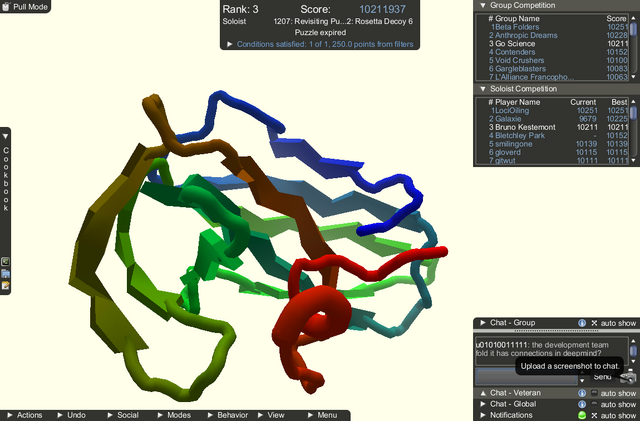The width and height of the screenshot is (640, 421).
Task: Expand the Notifications panel
Action: 483,415
